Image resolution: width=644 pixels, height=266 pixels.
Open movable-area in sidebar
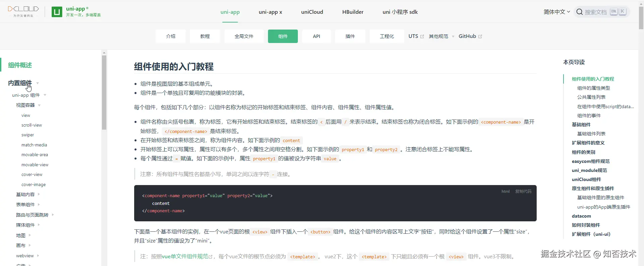pyautogui.click(x=35, y=155)
